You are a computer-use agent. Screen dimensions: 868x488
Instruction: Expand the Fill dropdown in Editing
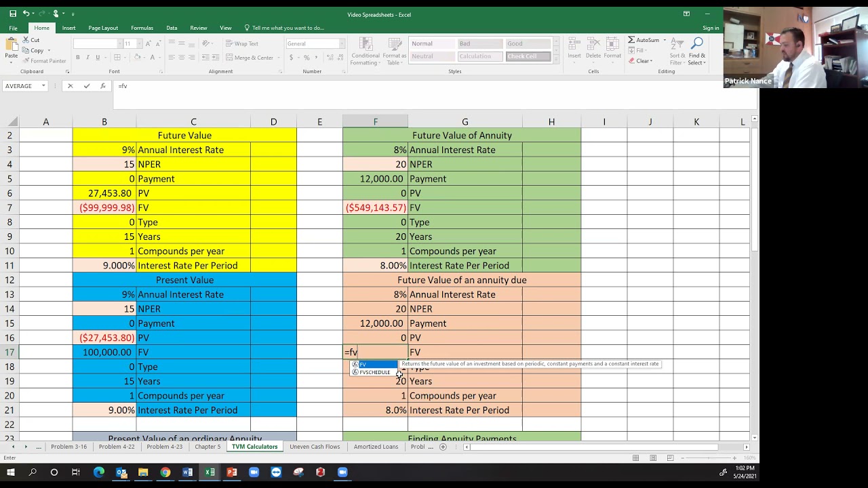click(x=647, y=50)
